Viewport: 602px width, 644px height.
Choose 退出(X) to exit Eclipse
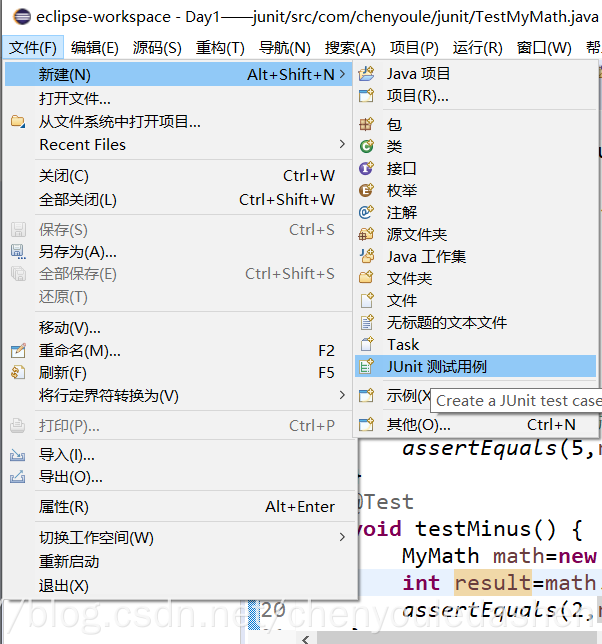179,586
